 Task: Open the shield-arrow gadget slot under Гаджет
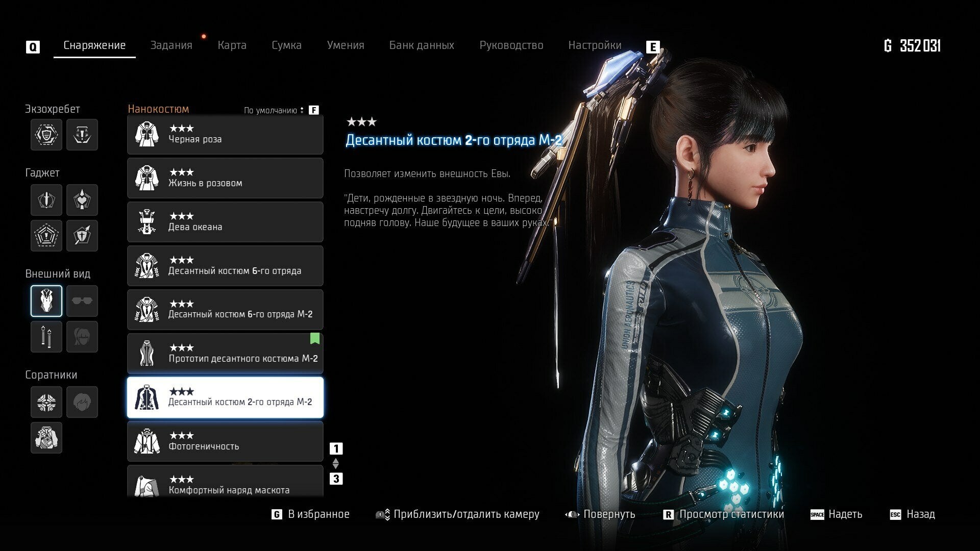82,236
